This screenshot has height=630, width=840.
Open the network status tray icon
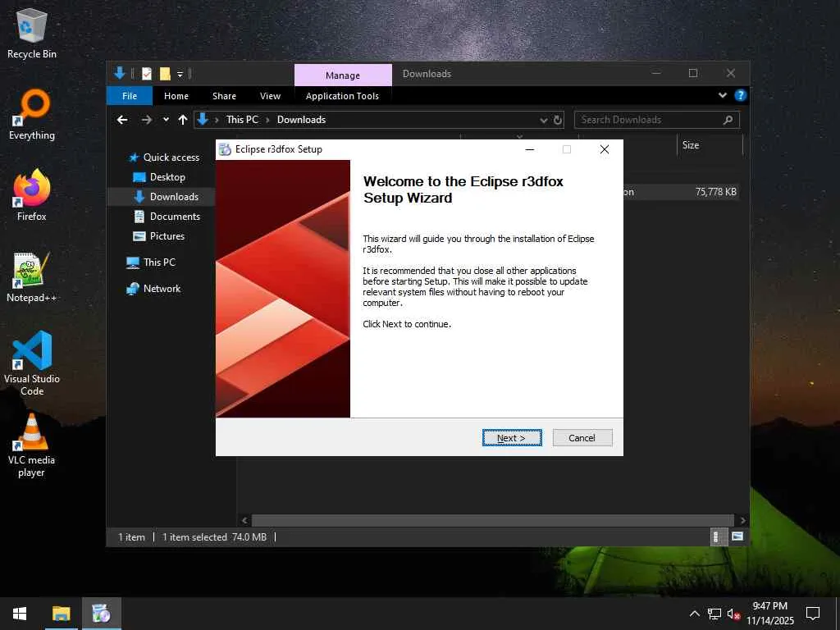click(x=714, y=614)
